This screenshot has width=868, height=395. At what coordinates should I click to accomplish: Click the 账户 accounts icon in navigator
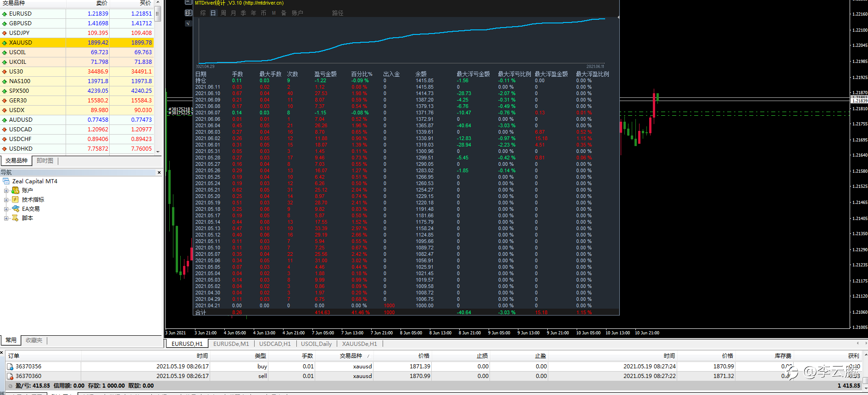15,190
